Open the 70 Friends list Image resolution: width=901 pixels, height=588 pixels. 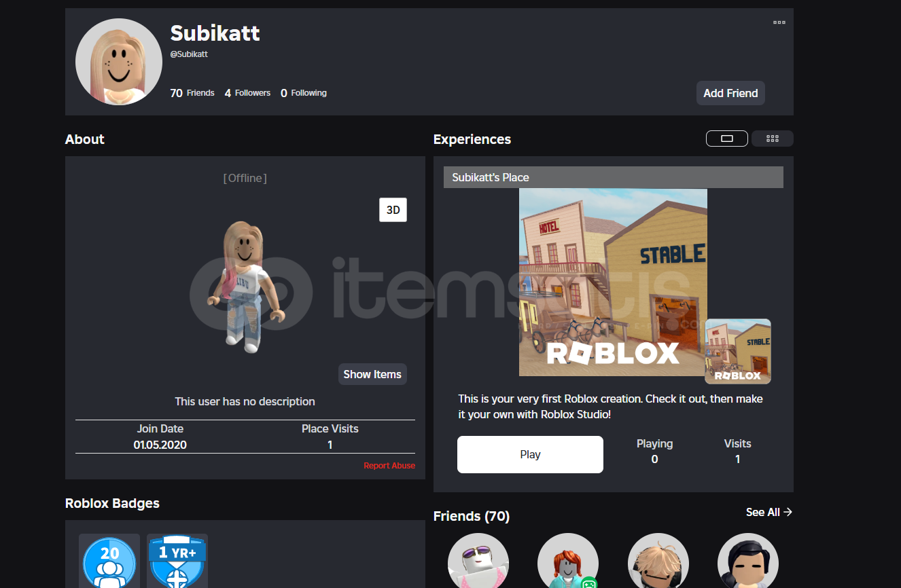pyautogui.click(x=192, y=93)
